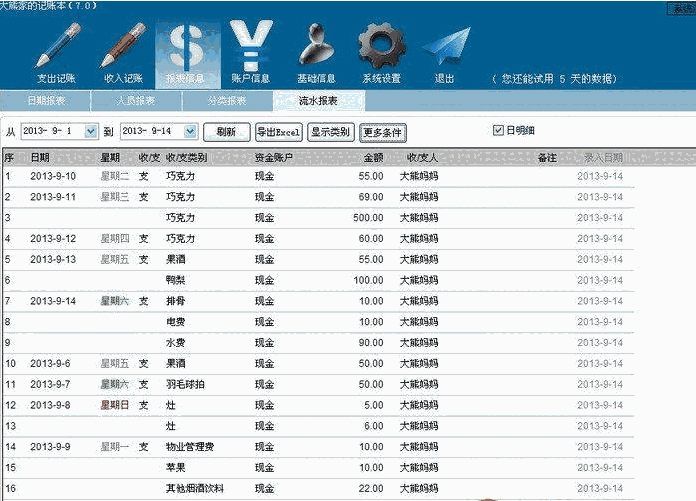Viewport: 696px width, 501px height.
Task: Select date cell 2013-9-6
Action: pos(50,363)
